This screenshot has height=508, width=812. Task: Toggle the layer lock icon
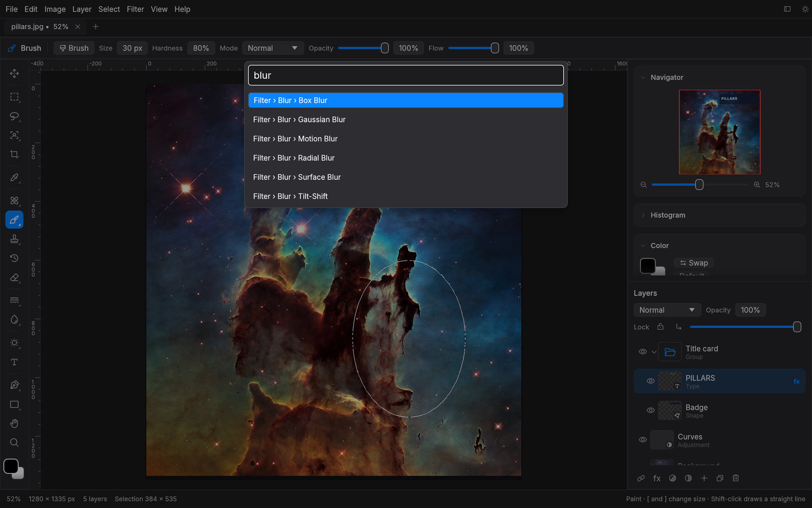(660, 327)
